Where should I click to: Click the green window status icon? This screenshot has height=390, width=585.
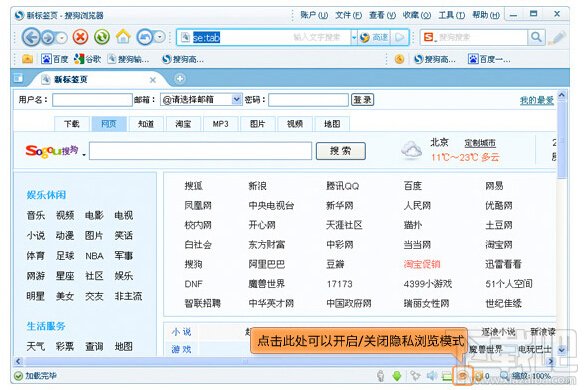click(x=446, y=376)
